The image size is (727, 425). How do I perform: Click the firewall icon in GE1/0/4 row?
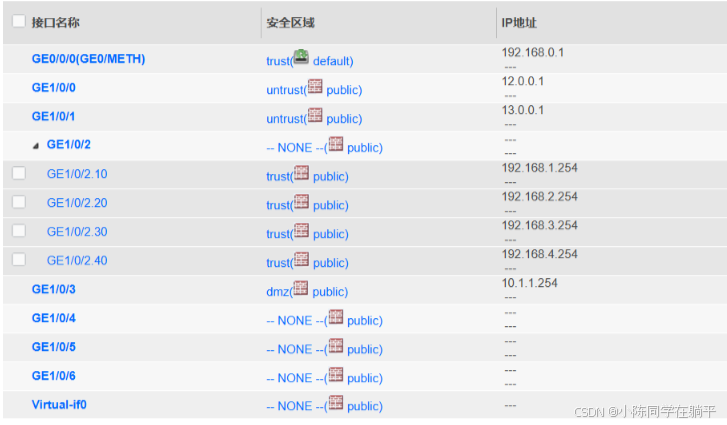click(x=336, y=317)
